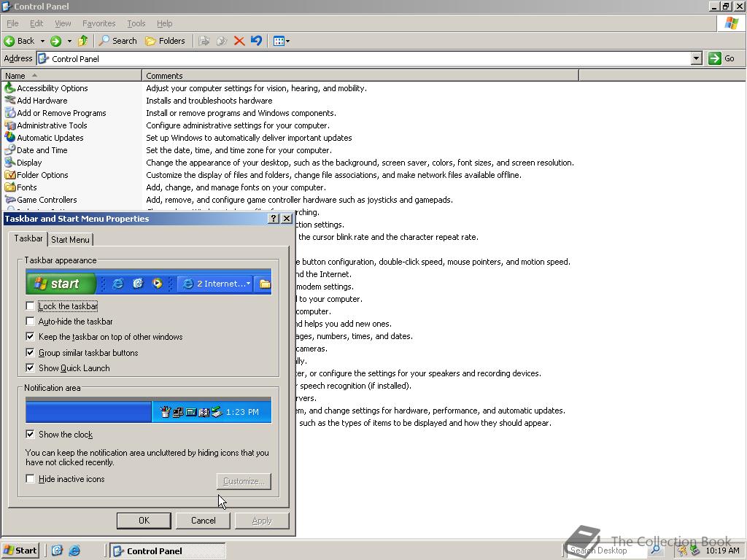The image size is (747, 560).
Task: Open the Help menu
Action: click(x=164, y=23)
